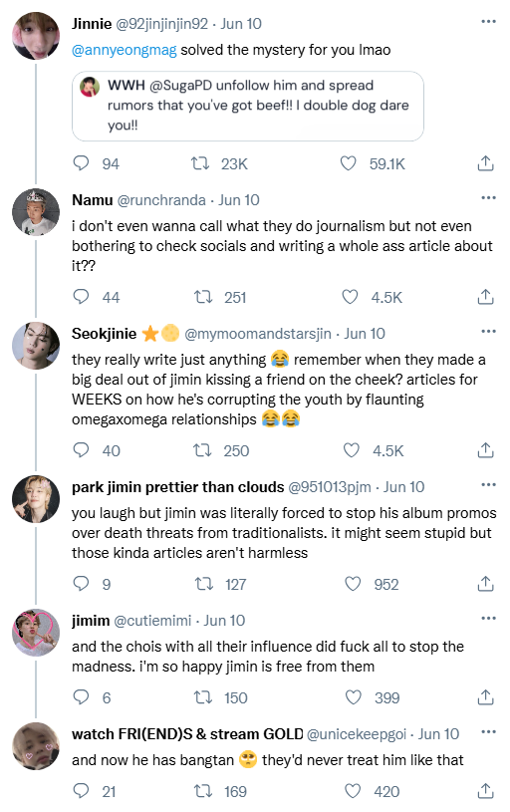Open more options on Namu's tweet
This screenshot has width=510, height=812.
pos(488,198)
